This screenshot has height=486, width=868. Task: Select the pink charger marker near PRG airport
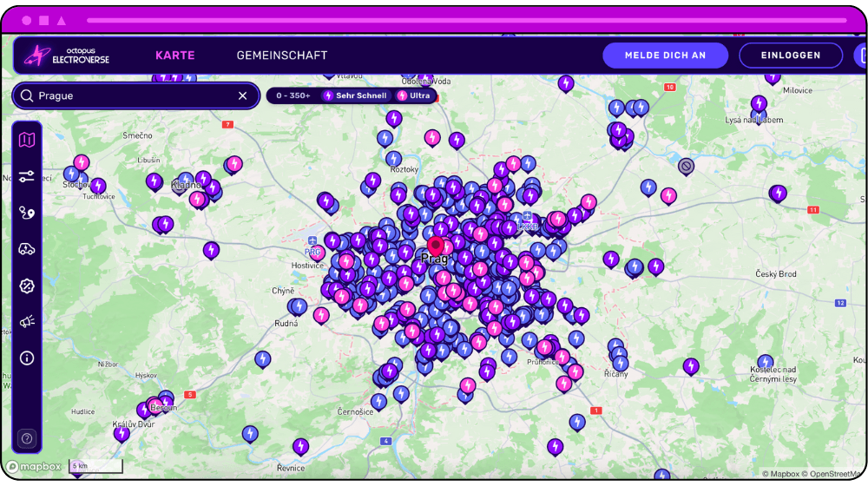316,253
